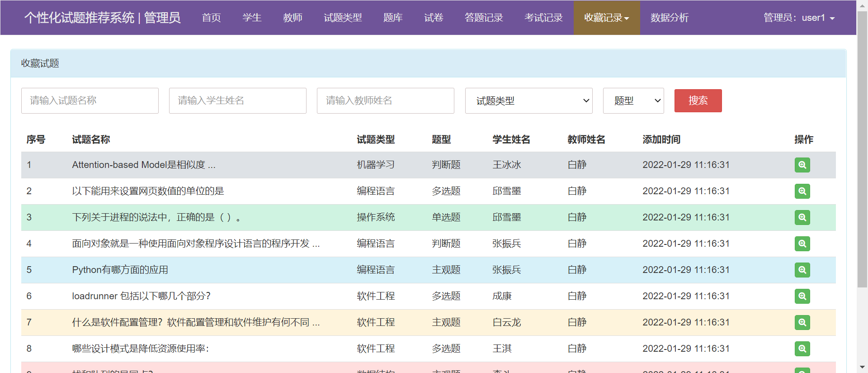Click the red 搜索 button
Screen dimensions: 868x373
click(x=698, y=100)
